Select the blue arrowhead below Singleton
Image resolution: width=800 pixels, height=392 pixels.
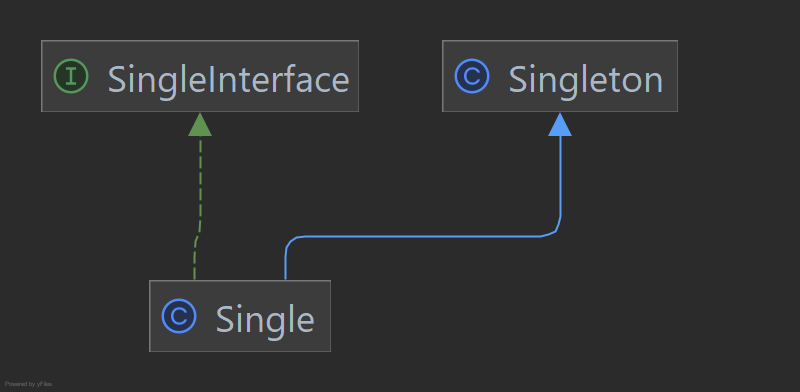click(560, 124)
